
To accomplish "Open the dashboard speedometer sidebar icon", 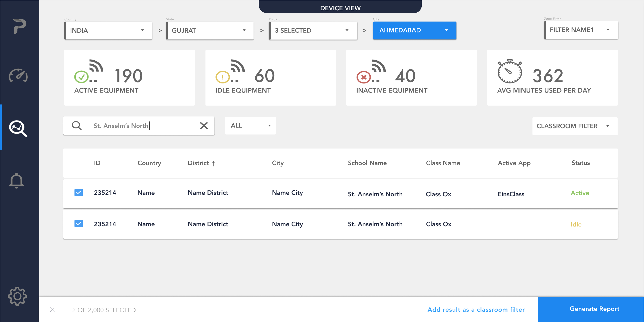I will [x=18, y=75].
